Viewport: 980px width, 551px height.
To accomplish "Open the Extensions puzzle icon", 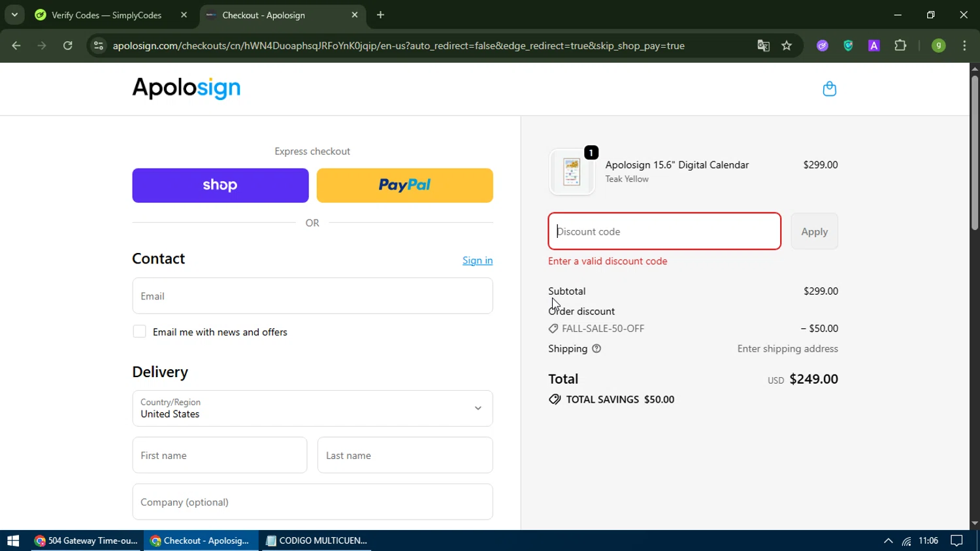I will (x=900, y=46).
